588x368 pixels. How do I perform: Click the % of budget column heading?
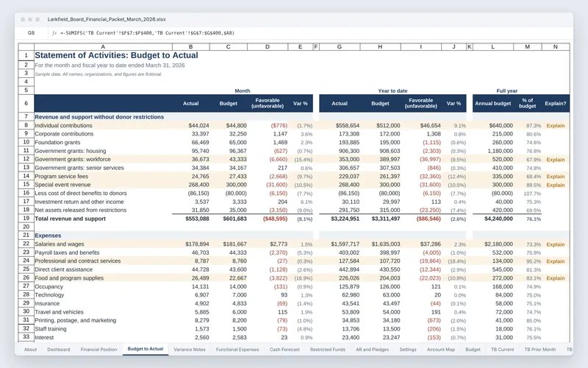[527, 103]
